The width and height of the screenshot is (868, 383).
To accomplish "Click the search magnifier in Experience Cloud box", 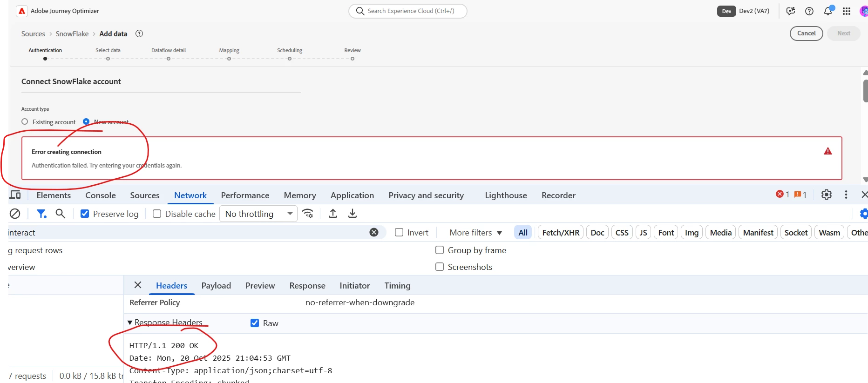I will coord(360,11).
